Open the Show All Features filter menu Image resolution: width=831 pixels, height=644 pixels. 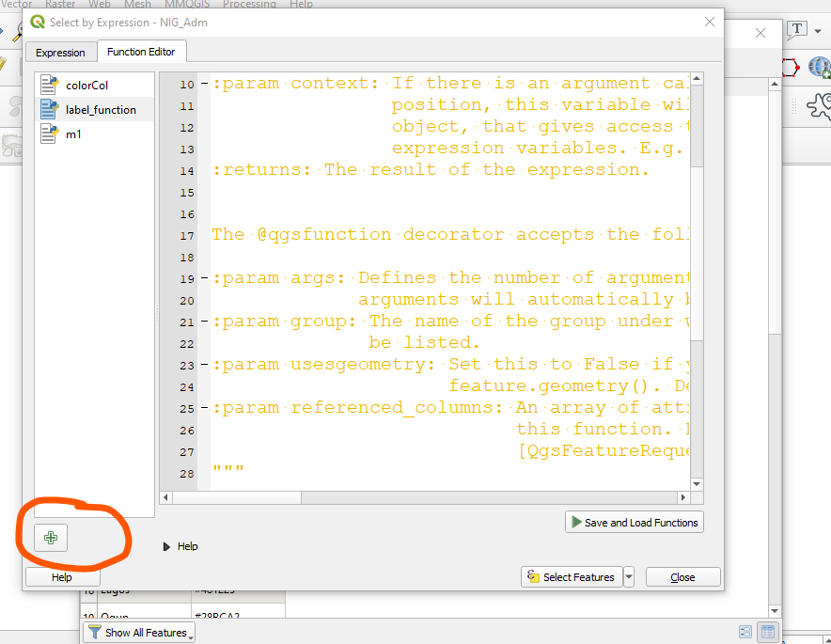coord(138,632)
